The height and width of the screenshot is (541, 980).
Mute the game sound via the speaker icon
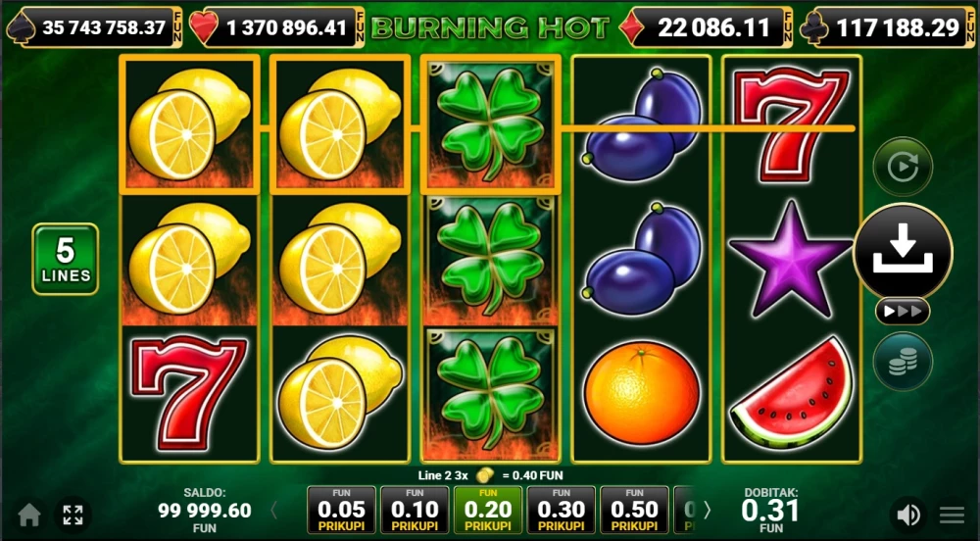coord(908,515)
